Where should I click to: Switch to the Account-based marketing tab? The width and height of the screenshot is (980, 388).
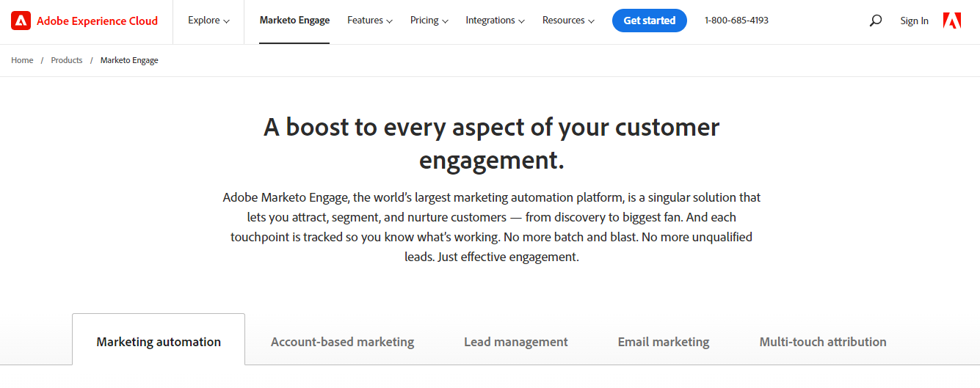tap(342, 342)
